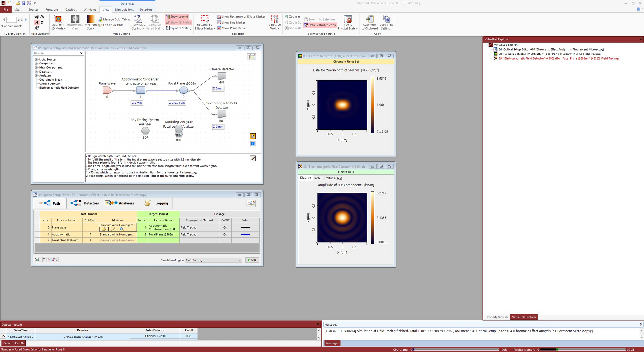Load the medium with the open-folder icon in Plane Wave row

pos(104,229)
